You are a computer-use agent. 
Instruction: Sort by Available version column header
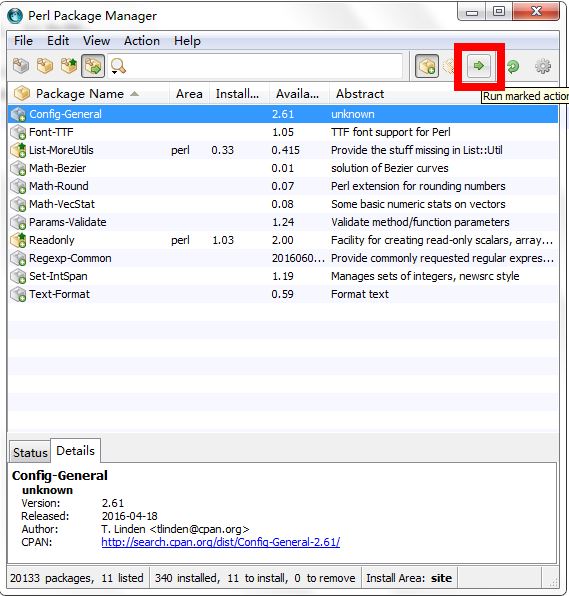298,94
